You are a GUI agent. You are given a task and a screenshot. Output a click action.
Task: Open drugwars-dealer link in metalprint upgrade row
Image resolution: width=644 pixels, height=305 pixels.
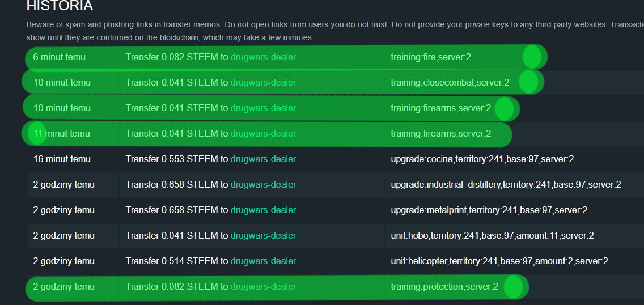263,210
